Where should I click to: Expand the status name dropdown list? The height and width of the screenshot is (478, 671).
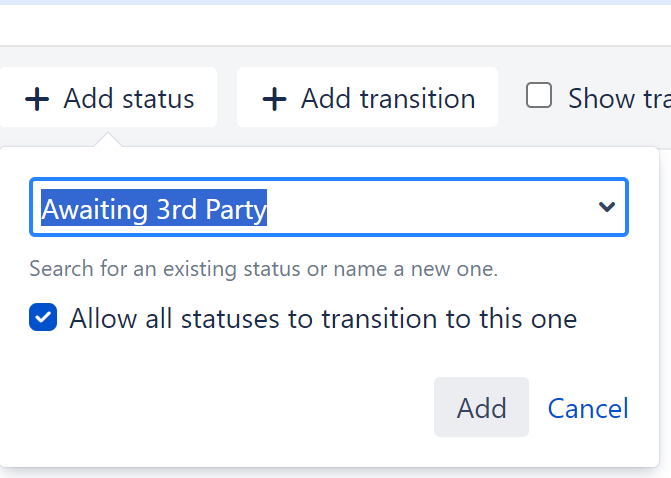point(606,208)
